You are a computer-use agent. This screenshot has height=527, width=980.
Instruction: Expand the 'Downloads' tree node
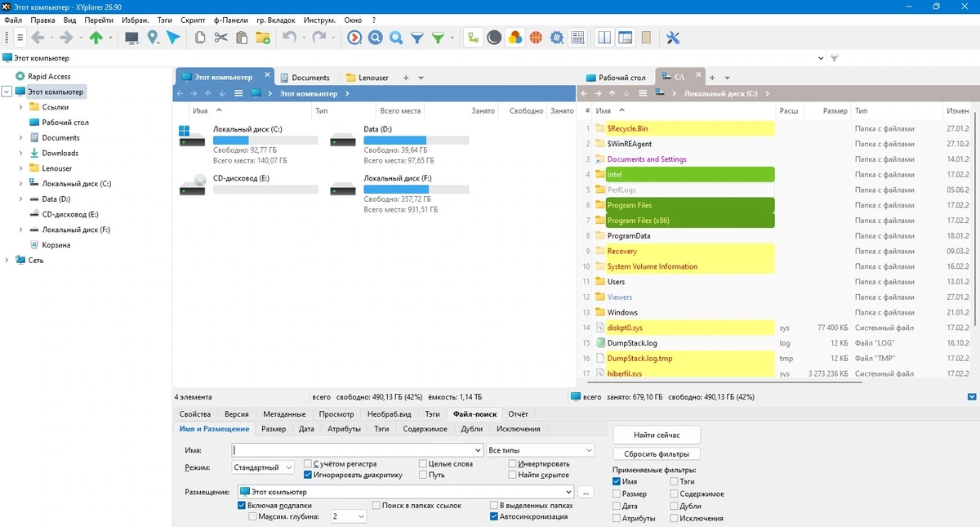pos(21,153)
